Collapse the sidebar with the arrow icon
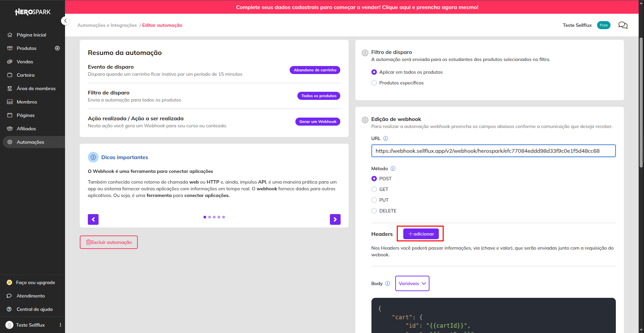Viewport: 644px width, 333px height. 65,21
